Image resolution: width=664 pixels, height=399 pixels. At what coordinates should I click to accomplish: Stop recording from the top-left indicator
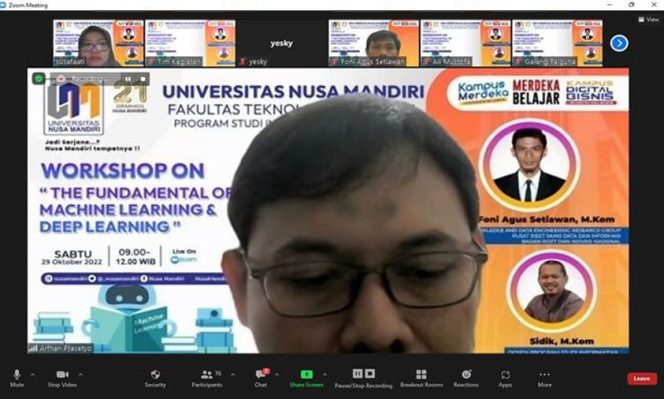pos(143,79)
